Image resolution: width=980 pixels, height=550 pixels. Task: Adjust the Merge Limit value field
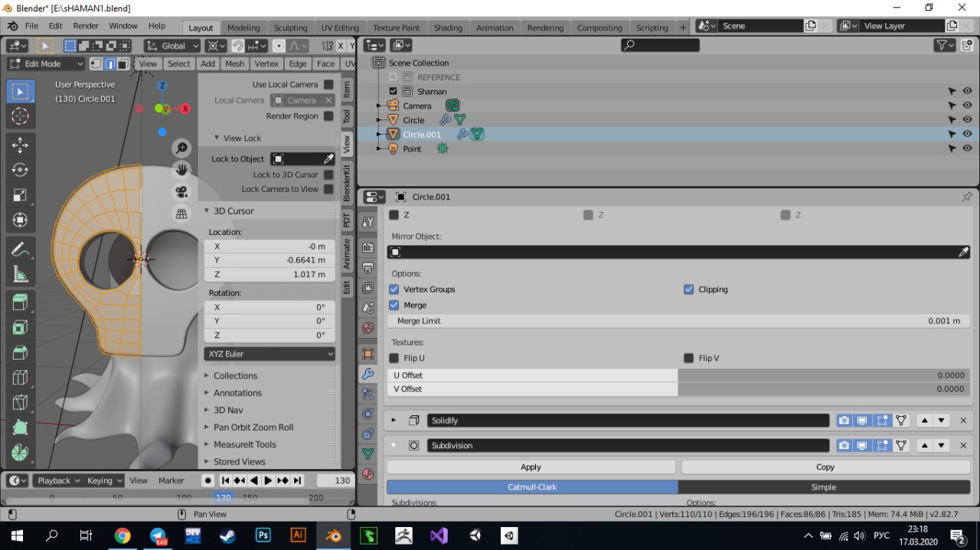pyautogui.click(x=678, y=321)
